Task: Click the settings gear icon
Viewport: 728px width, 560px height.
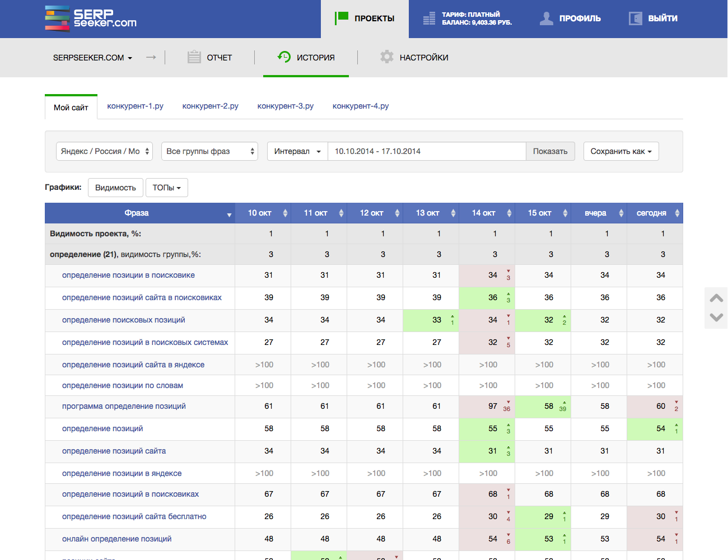Action: point(386,57)
